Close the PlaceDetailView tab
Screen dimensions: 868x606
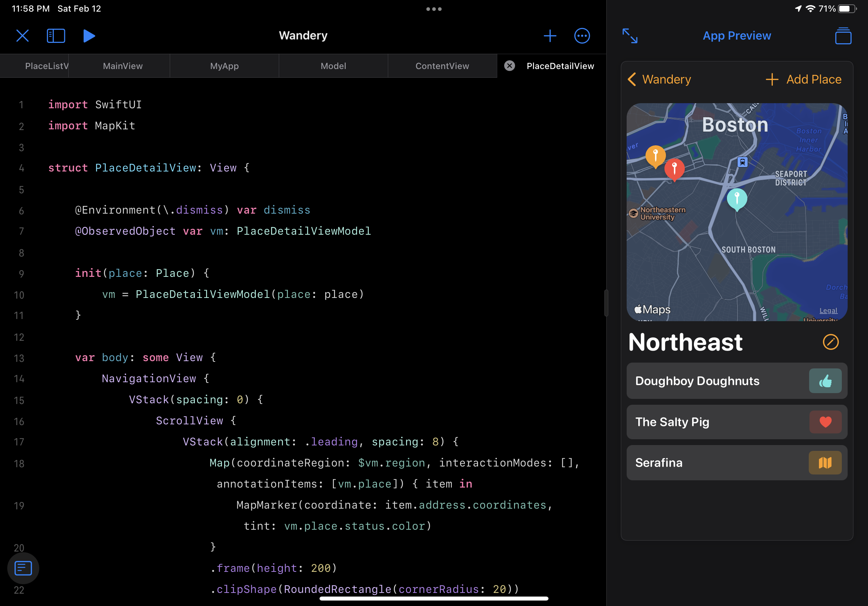[x=510, y=66]
